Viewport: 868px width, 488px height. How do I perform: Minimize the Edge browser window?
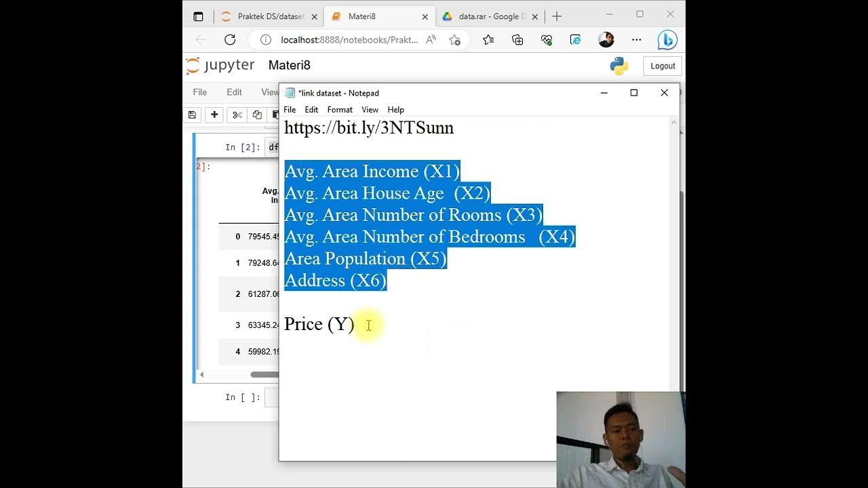tap(608, 14)
